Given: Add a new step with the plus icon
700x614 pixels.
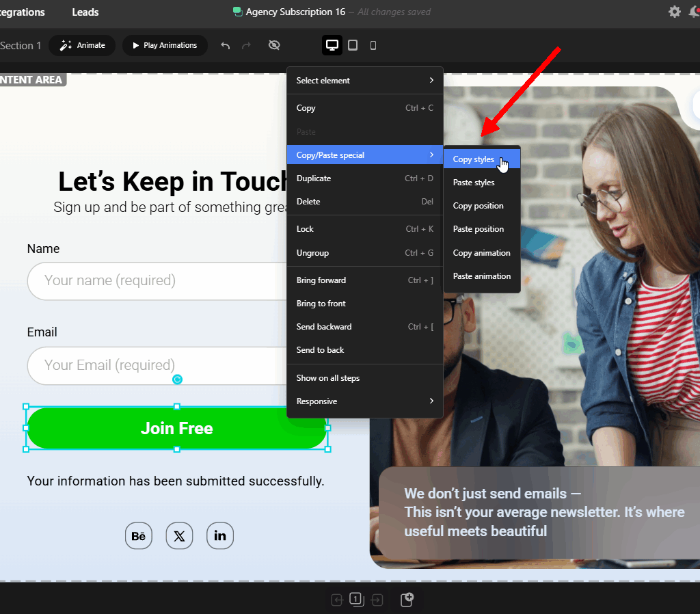Looking at the screenshot, I should tap(407, 599).
